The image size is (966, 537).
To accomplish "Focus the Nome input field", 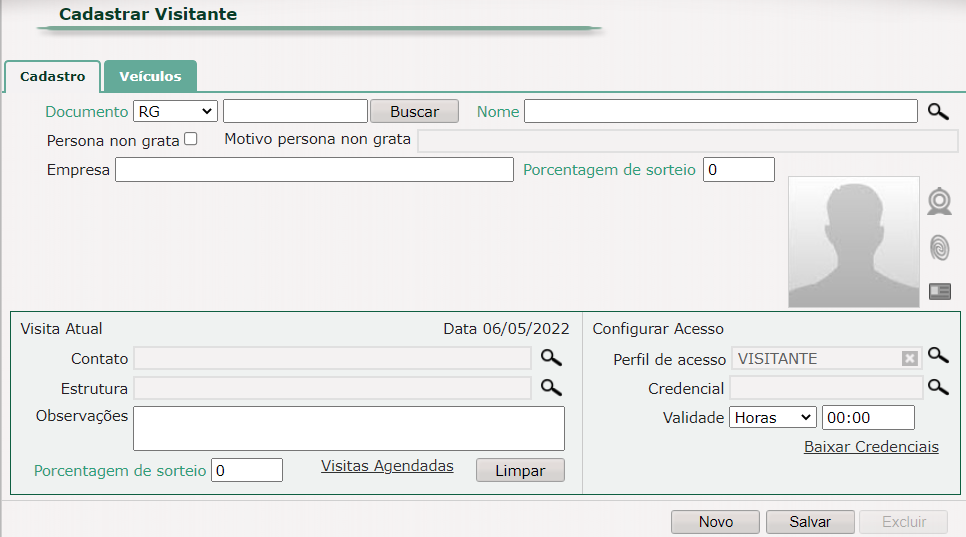I will click(721, 111).
